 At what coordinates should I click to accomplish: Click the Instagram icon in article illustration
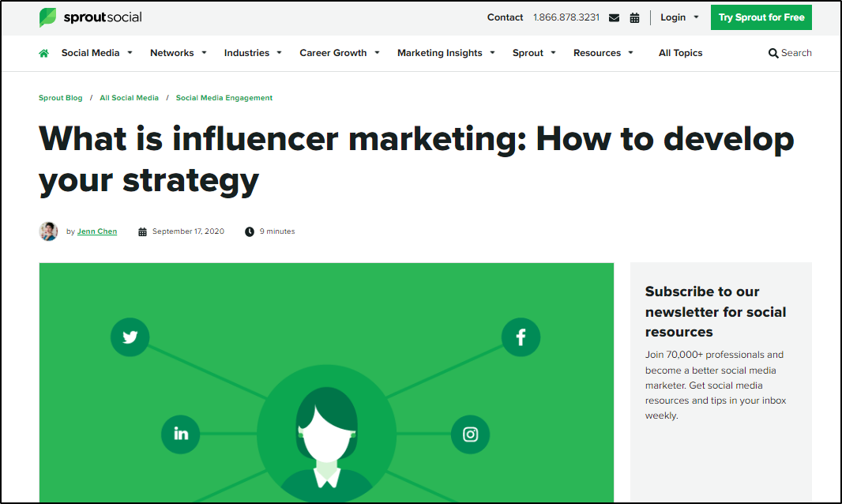pos(470,434)
